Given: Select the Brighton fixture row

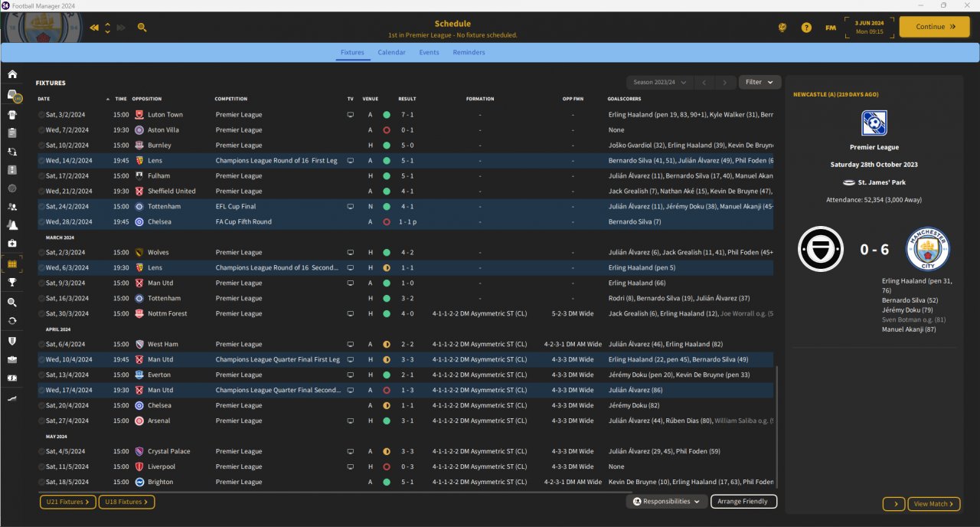Looking at the screenshot, I should (406, 482).
